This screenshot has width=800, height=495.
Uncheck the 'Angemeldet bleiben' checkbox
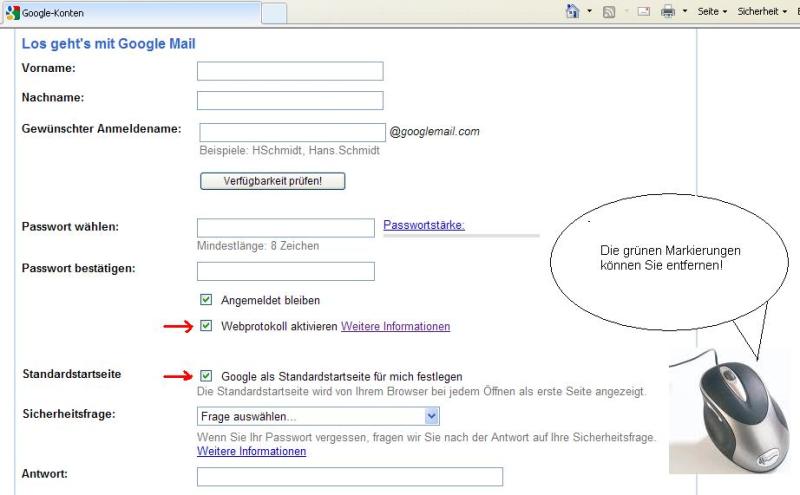point(207,299)
